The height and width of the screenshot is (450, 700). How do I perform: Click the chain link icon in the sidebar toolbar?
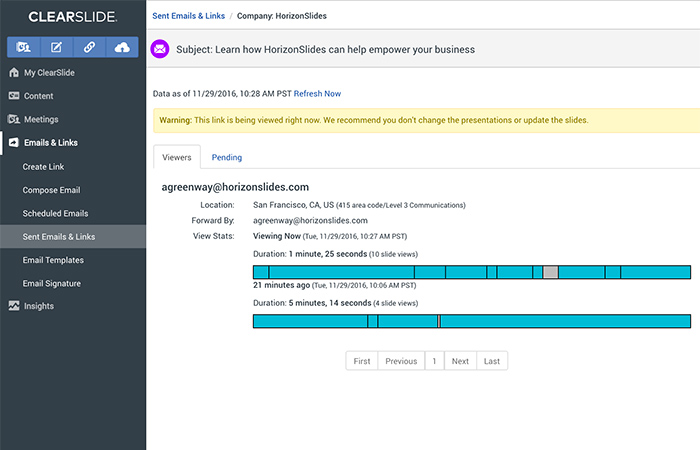(x=89, y=47)
